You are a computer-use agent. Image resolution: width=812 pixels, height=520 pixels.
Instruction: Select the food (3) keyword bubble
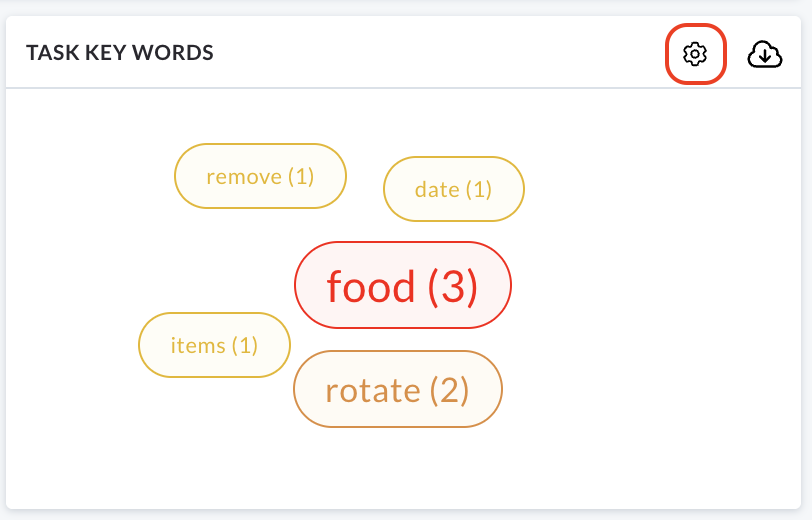click(403, 285)
